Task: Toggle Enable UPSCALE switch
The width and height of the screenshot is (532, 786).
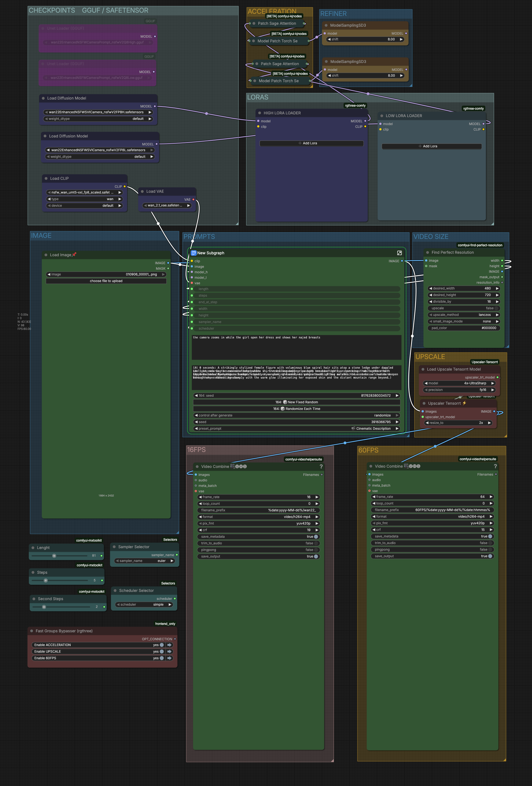Action: click(162, 651)
